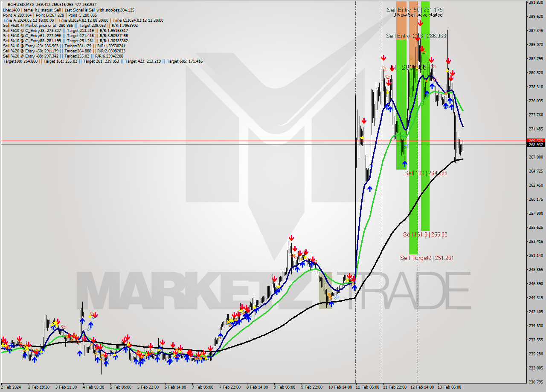Click the BCHUSD,M30 chart title text

[21, 4]
